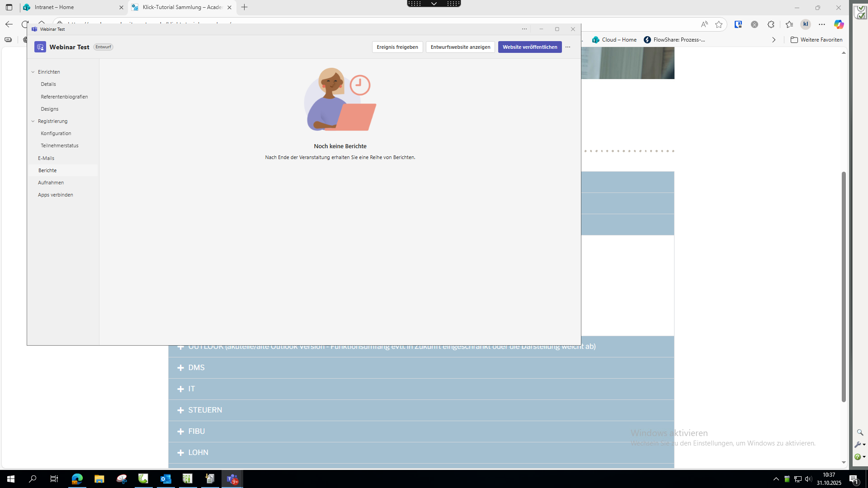Click the Edge Copilot icon
868x488 pixels.
(x=839, y=24)
